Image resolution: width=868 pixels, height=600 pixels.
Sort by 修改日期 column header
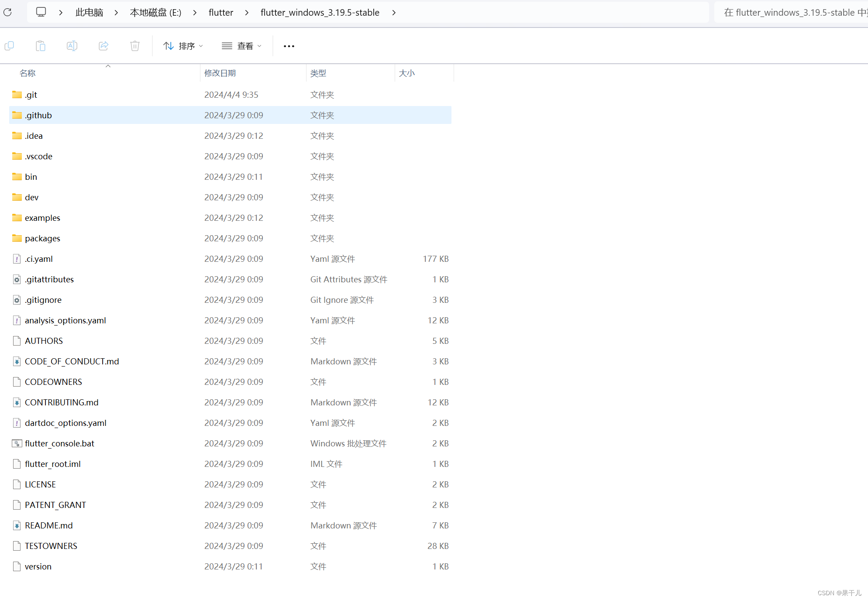point(220,73)
